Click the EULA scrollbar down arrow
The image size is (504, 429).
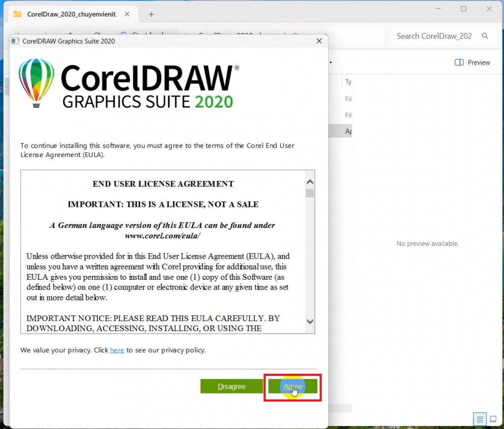coord(310,321)
